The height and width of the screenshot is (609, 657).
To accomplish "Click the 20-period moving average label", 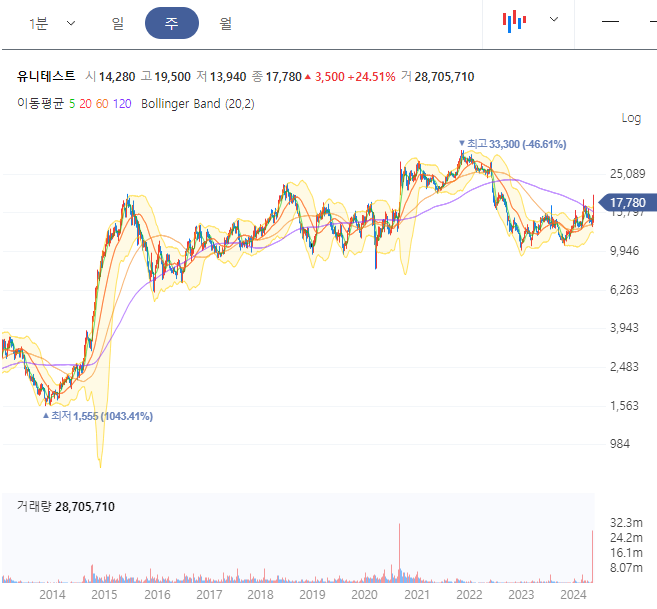I will click(85, 104).
